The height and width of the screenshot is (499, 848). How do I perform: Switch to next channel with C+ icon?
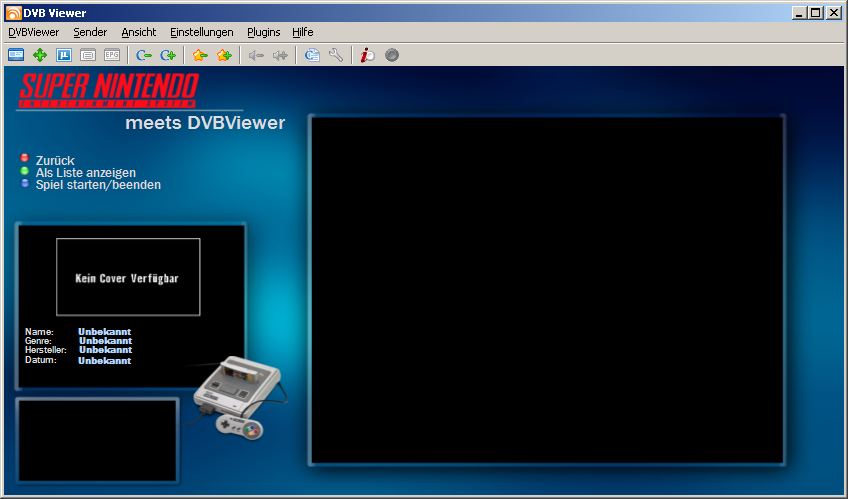coord(168,55)
